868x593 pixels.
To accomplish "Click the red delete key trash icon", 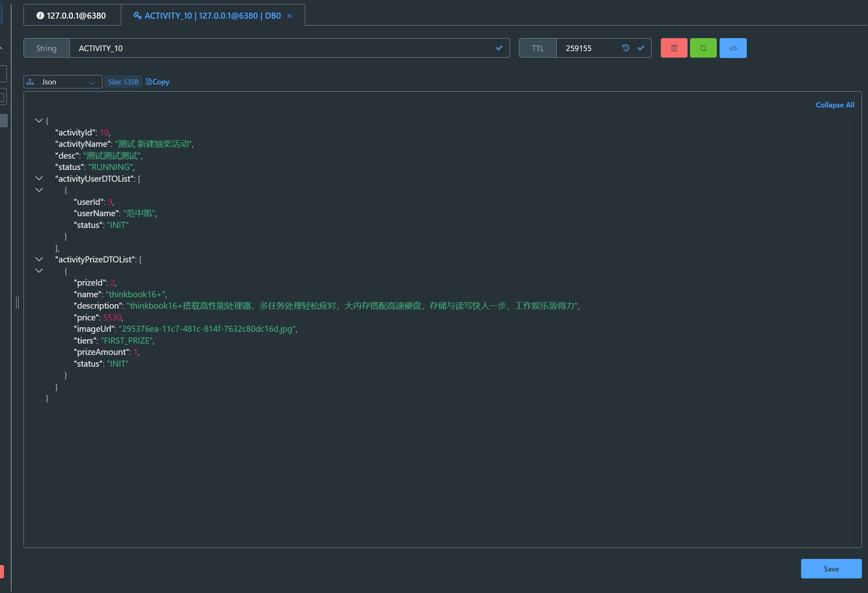I will [674, 48].
